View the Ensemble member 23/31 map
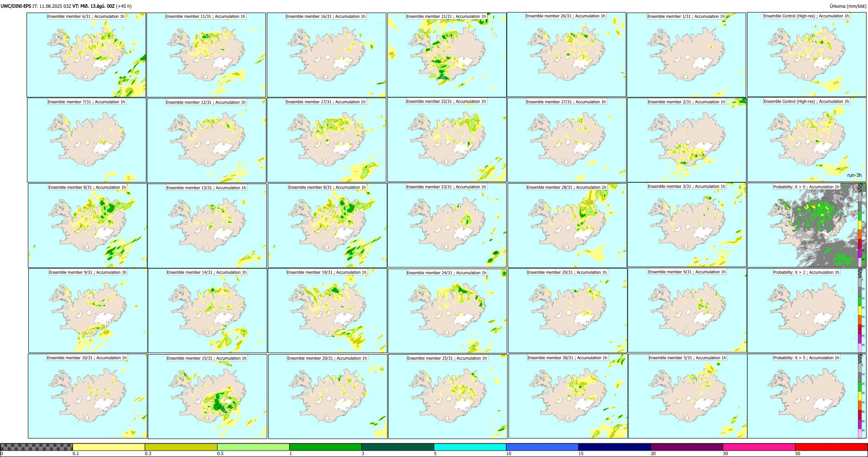This screenshot has height=457, width=868. pos(447,225)
